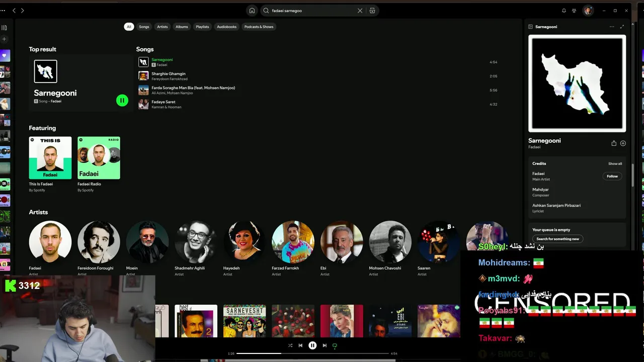644x362 pixels.
Task: Open the user profile avatar
Action: pyautogui.click(x=588, y=11)
